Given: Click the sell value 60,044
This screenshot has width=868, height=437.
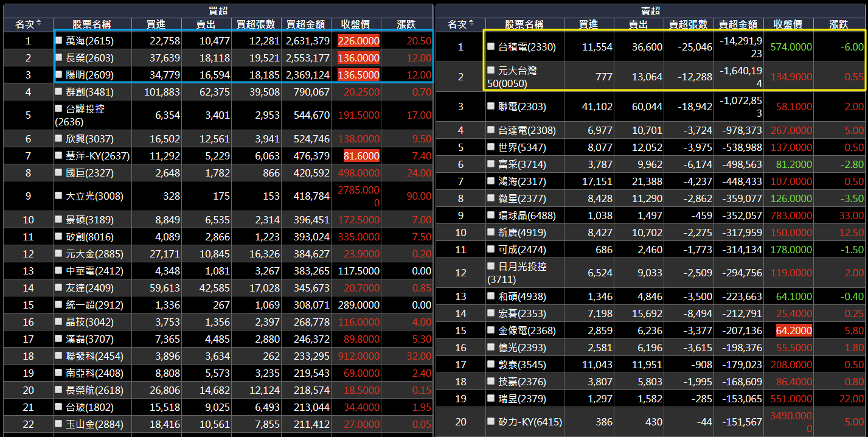Looking at the screenshot, I should coord(646,107).
